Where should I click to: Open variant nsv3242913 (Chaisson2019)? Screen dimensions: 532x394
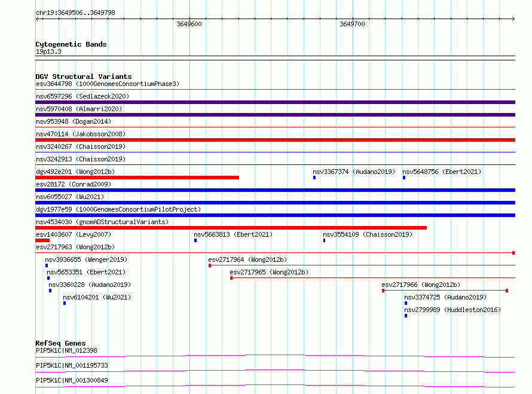click(x=81, y=159)
